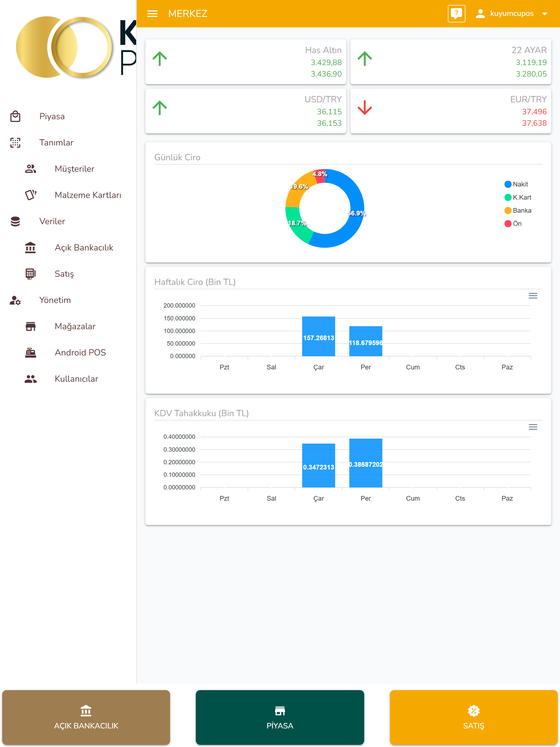Click the Veriler database icon
The image size is (560, 747).
tap(15, 221)
